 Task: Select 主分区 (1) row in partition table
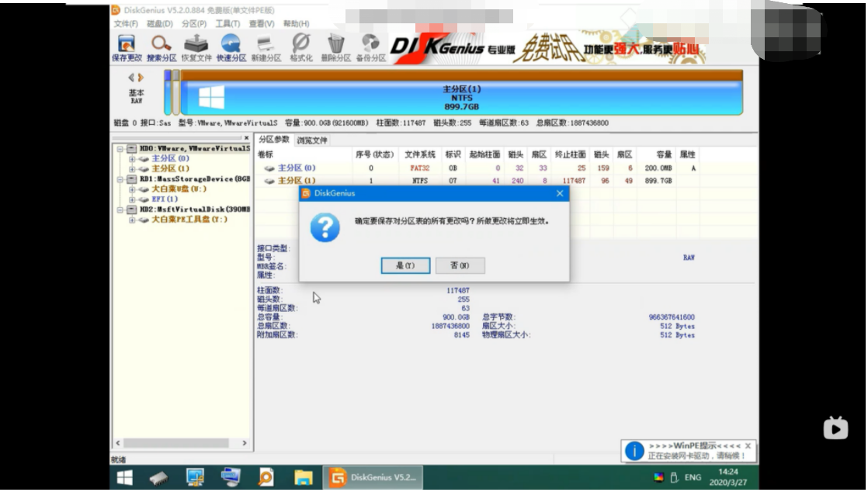(x=477, y=181)
